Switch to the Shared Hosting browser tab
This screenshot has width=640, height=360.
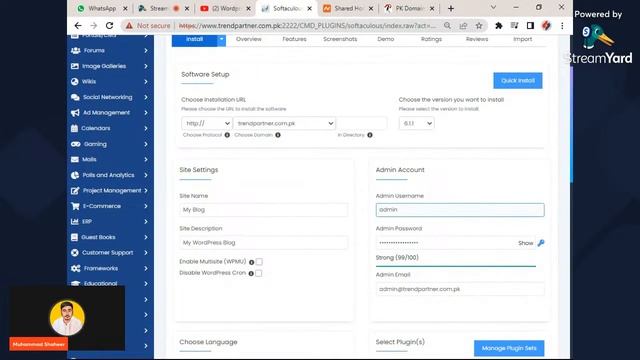pos(348,8)
